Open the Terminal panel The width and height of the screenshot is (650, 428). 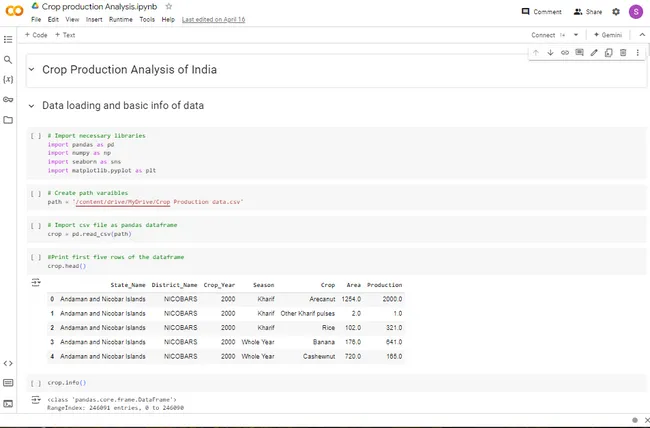[x=8, y=403]
